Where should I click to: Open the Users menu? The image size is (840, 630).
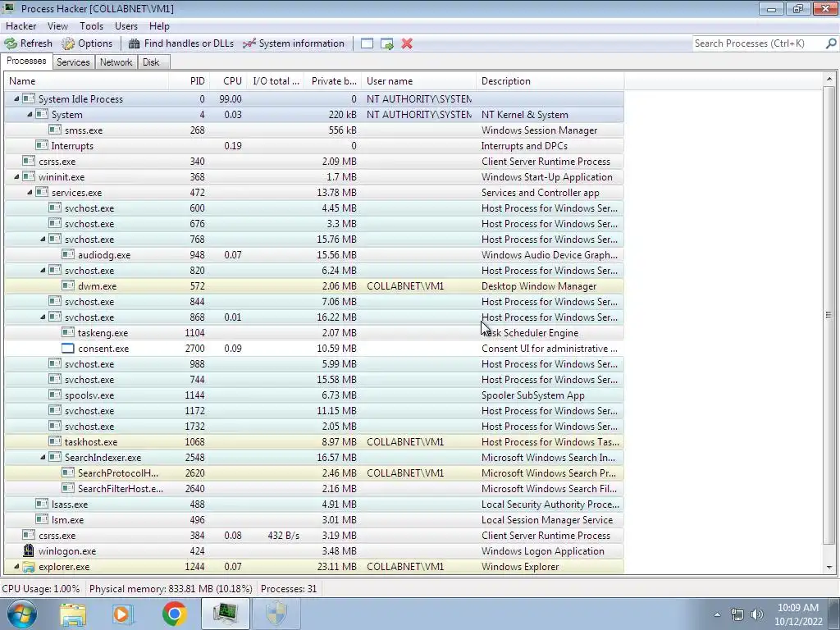(126, 25)
